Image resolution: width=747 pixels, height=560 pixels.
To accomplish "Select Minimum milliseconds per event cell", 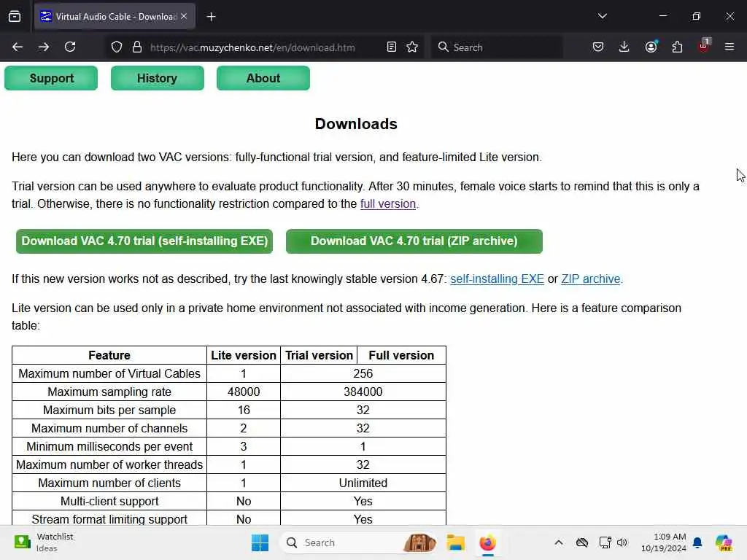I will (109, 446).
